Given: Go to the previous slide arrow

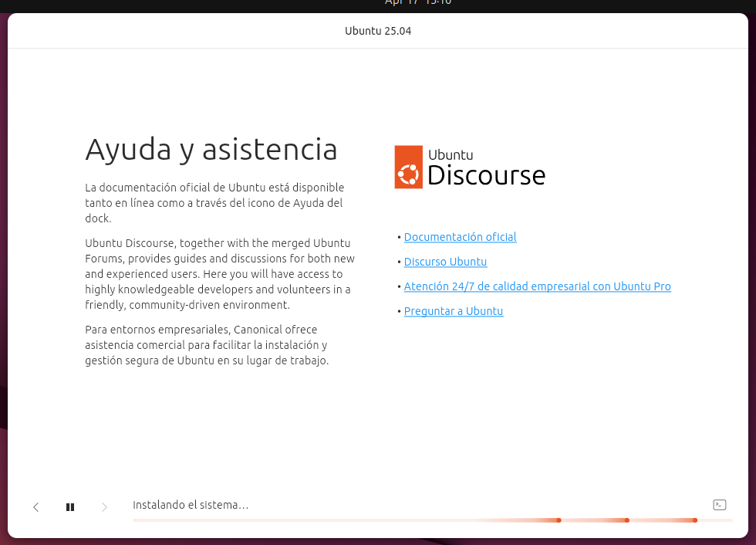Looking at the screenshot, I should pyautogui.click(x=35, y=507).
